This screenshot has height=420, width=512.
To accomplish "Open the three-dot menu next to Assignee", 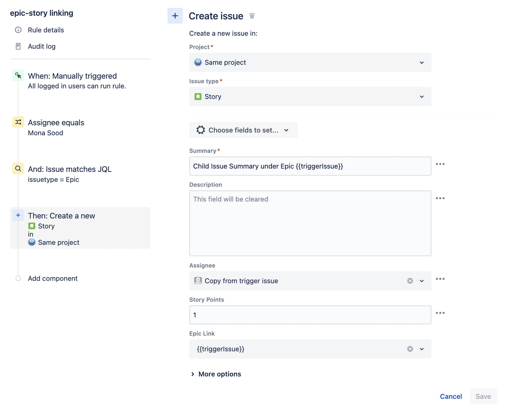I will (x=440, y=279).
